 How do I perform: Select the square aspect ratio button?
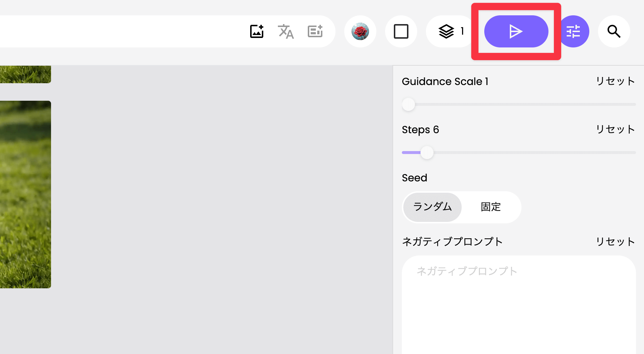pyautogui.click(x=401, y=31)
